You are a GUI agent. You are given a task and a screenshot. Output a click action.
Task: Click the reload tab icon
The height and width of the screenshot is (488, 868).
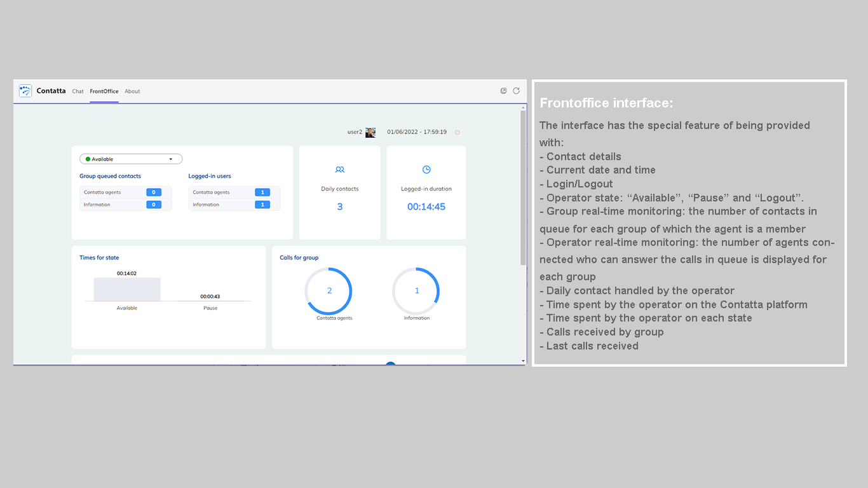click(x=516, y=91)
